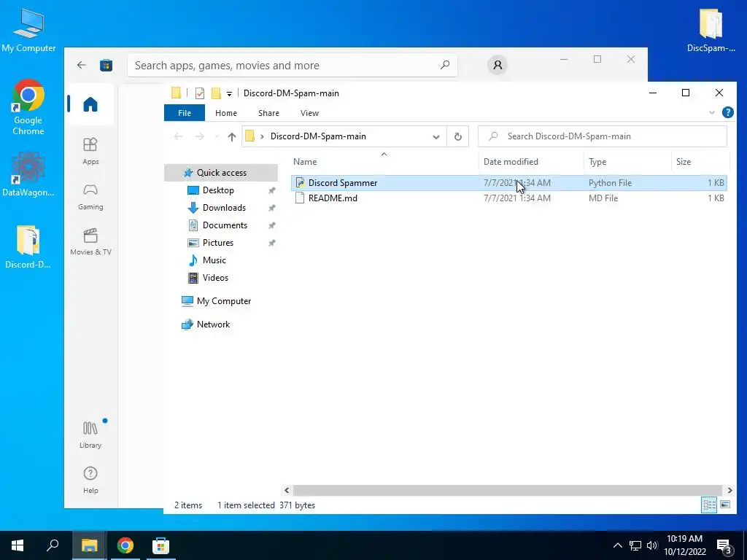Select My Computer in navigation pane
Screen dimensions: 747x560
coord(223,301)
